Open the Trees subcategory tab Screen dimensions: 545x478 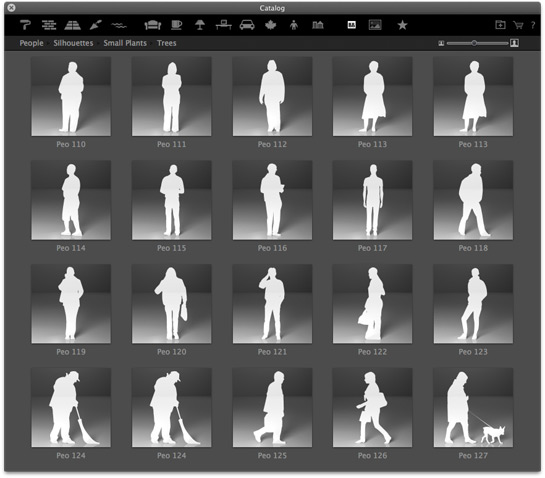(x=166, y=43)
